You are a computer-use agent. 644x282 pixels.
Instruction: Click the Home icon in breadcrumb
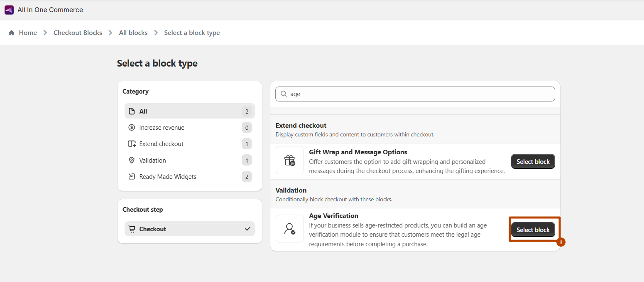tap(12, 33)
